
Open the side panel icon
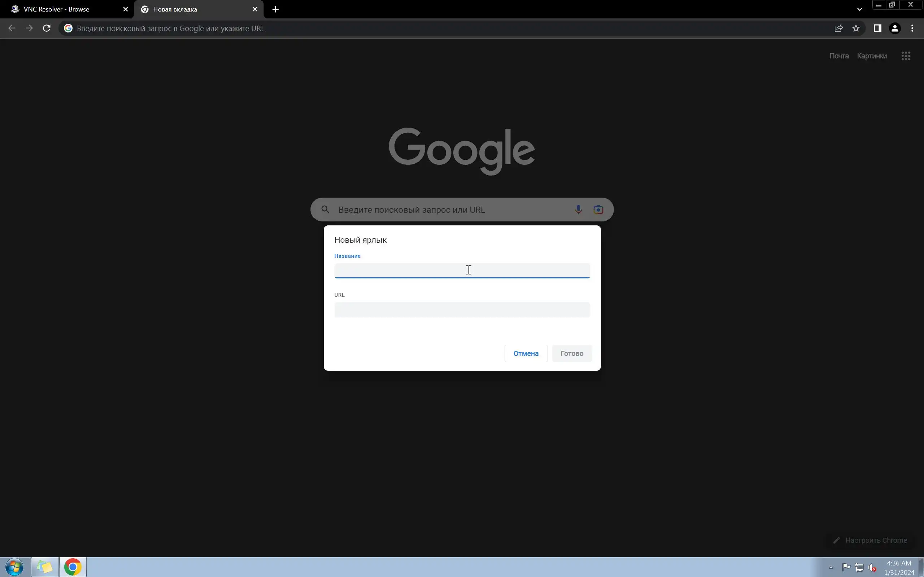point(877,28)
